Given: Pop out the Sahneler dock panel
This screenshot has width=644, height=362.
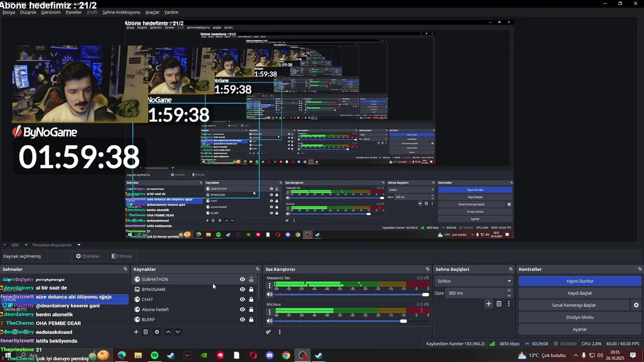Looking at the screenshot, I should pos(126,269).
